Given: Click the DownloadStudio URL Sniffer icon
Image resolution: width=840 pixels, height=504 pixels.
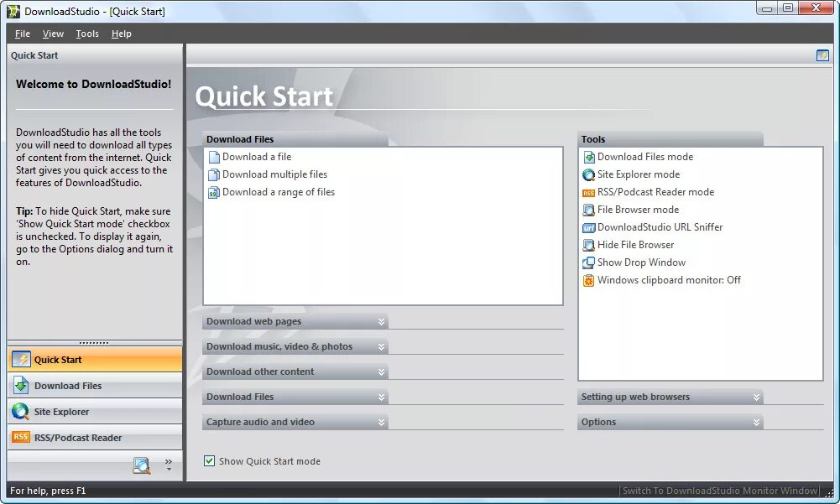Looking at the screenshot, I should [589, 227].
